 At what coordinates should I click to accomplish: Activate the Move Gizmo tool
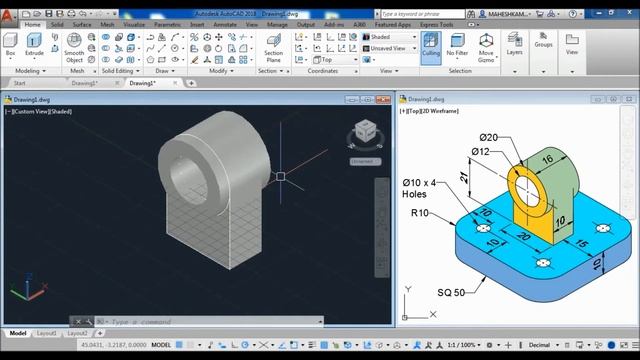486,48
